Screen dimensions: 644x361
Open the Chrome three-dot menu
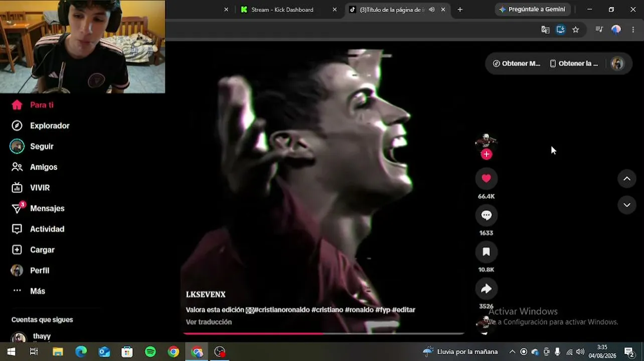point(633,30)
